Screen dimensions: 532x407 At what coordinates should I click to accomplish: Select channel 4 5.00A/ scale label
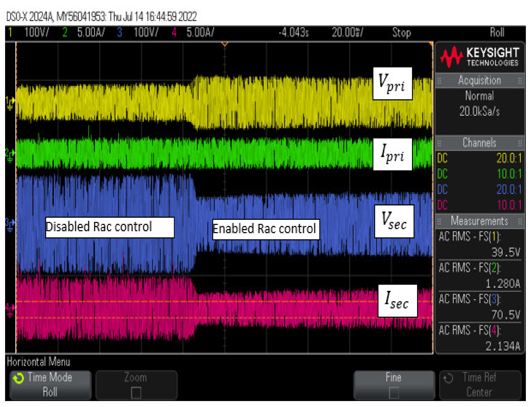[x=200, y=32]
